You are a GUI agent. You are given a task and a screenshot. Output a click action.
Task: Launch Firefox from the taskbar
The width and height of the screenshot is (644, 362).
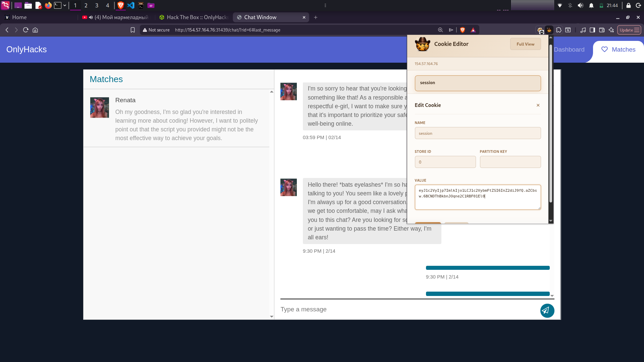click(48, 5)
